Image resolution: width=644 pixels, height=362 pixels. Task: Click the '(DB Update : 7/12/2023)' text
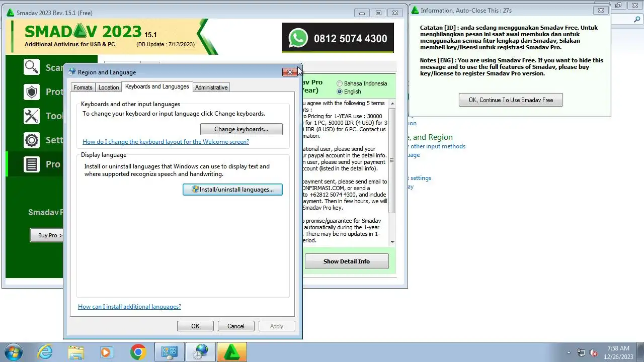point(166,44)
